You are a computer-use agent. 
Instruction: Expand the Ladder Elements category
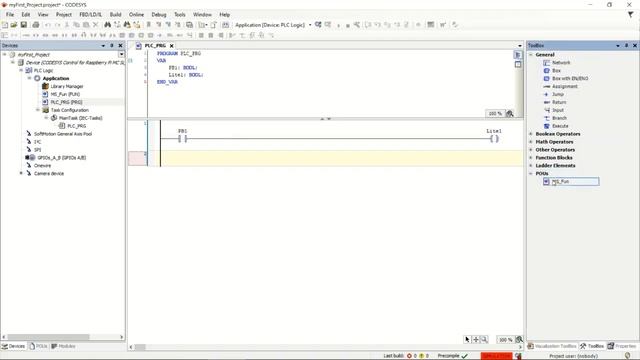[531, 166]
